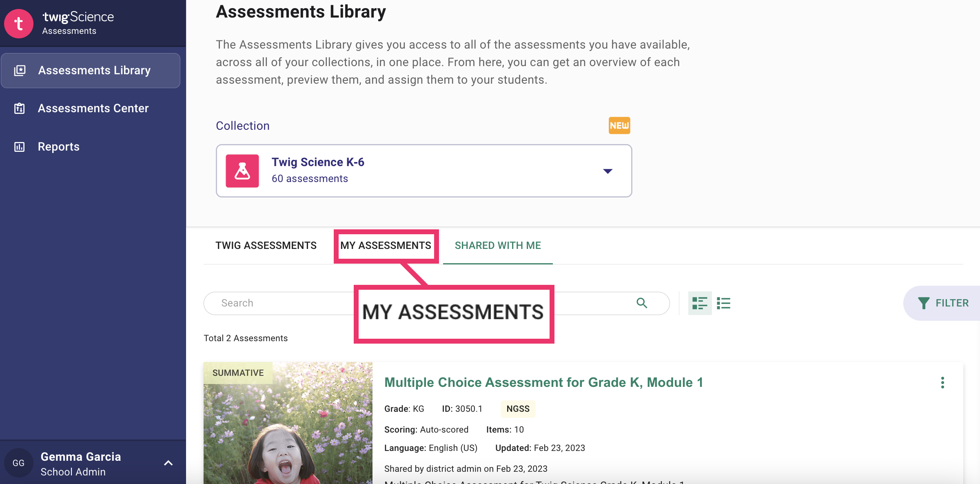Viewport: 980px width, 484px height.
Task: Click the Reports chart icon
Action: (20, 147)
